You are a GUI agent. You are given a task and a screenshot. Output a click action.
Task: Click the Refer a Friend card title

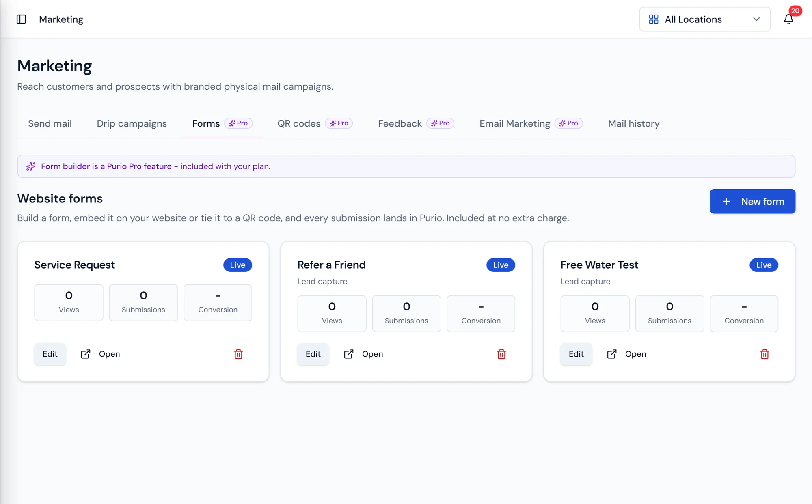click(x=331, y=265)
